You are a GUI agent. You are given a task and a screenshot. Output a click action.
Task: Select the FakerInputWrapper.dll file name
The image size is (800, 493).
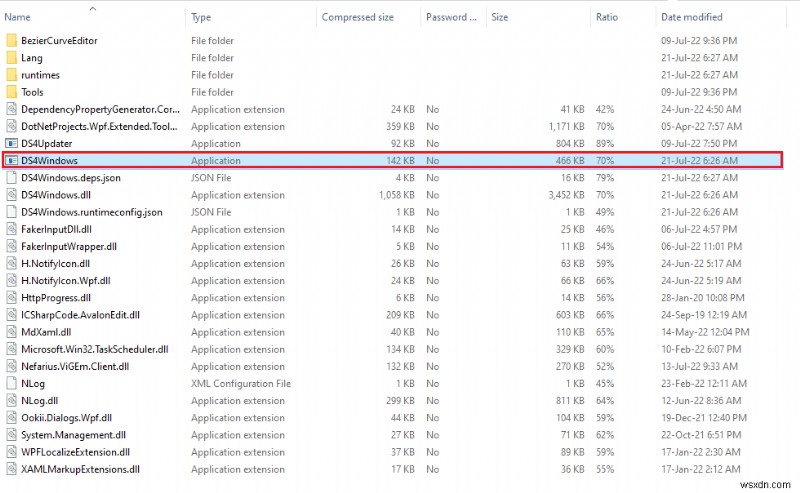pyautogui.click(x=69, y=246)
